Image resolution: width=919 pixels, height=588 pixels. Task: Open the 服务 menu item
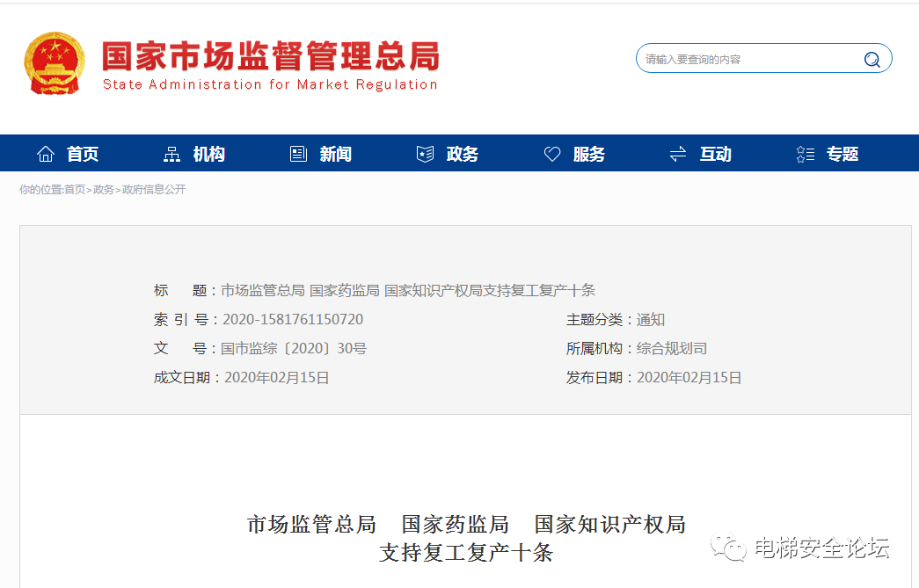coord(589,155)
